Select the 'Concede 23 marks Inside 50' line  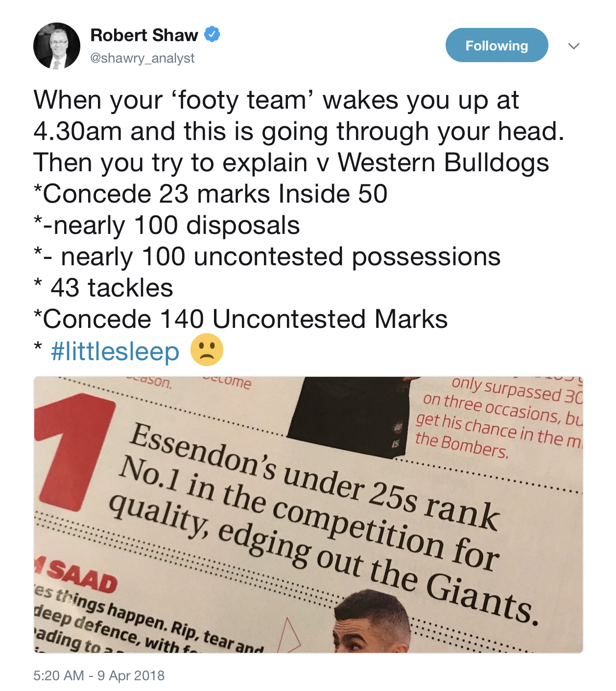[x=211, y=194]
